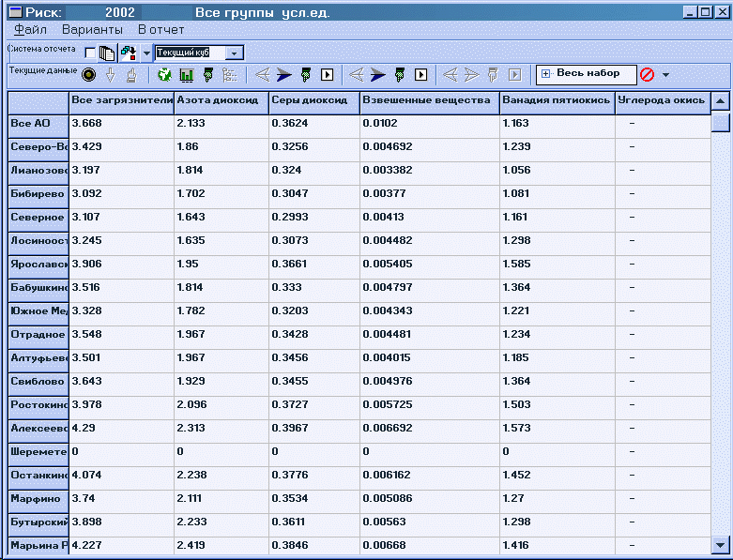733x560 pixels.
Task: Click the dark blue right arrow in second navigation group
Action: [x=377, y=75]
